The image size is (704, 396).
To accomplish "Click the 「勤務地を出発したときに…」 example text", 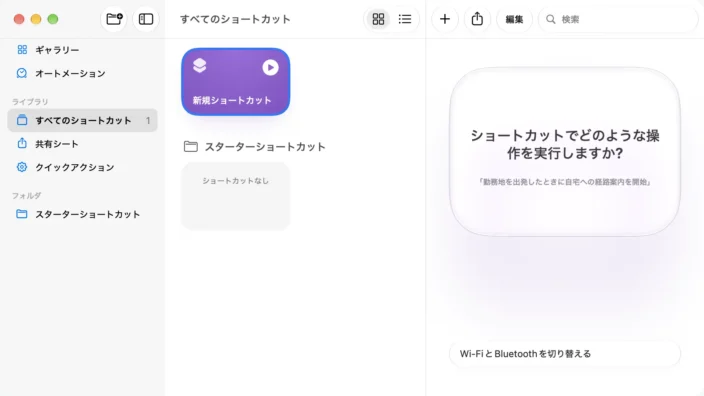I will [565, 182].
